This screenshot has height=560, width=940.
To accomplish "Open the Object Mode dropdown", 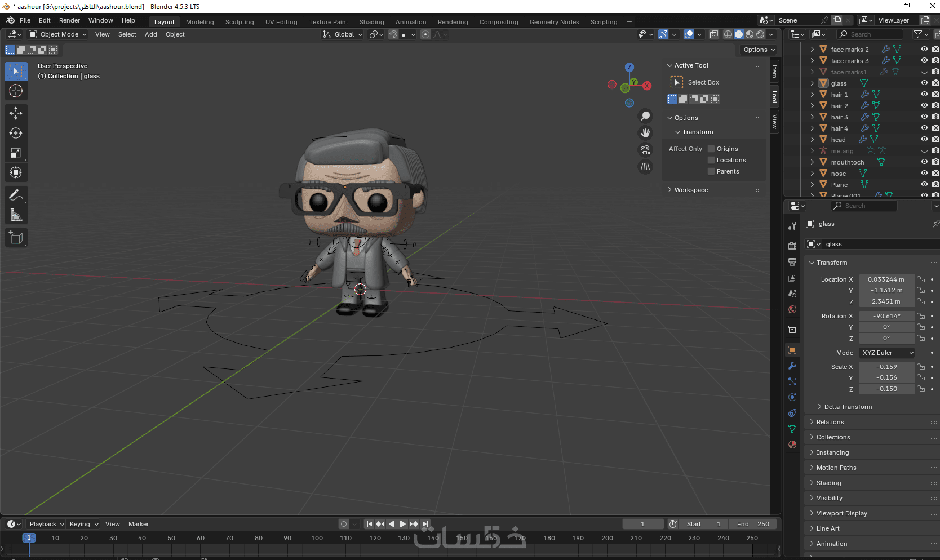I will click(58, 34).
